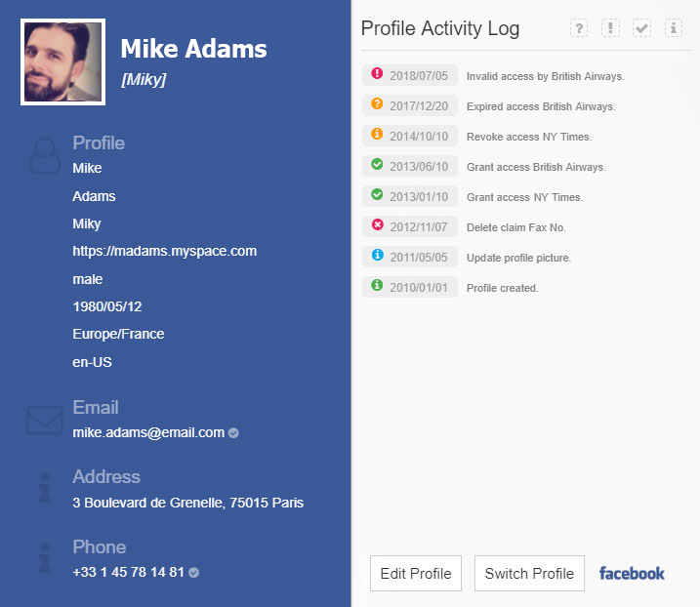Select the 2017/12/20 expired access entry
The image size is (700, 607).
540,106
